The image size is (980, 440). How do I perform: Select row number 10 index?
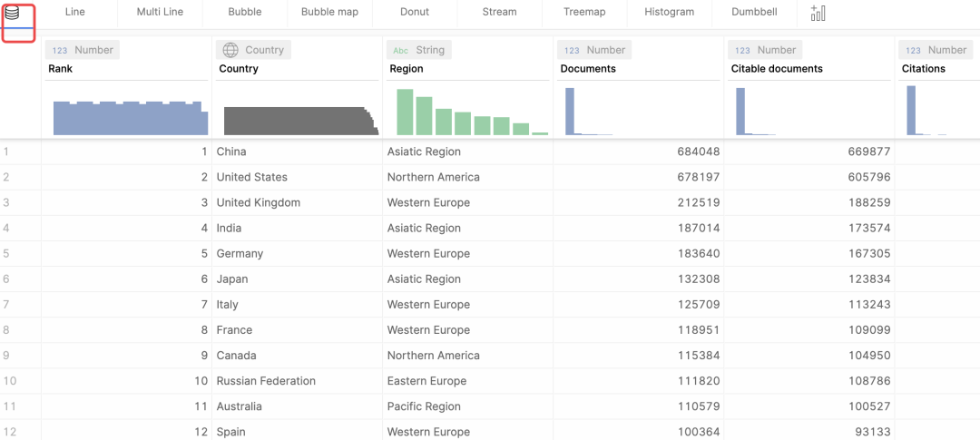pyautogui.click(x=9, y=381)
